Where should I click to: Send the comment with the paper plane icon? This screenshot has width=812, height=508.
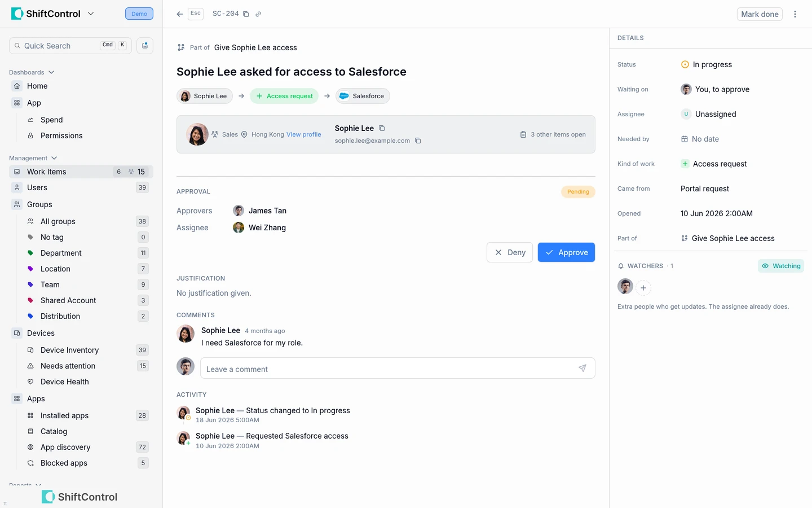coord(582,369)
